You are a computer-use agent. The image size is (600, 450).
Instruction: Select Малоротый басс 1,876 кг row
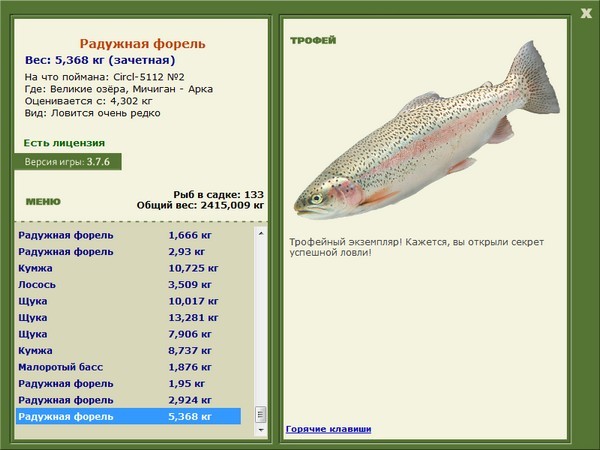pos(128,367)
